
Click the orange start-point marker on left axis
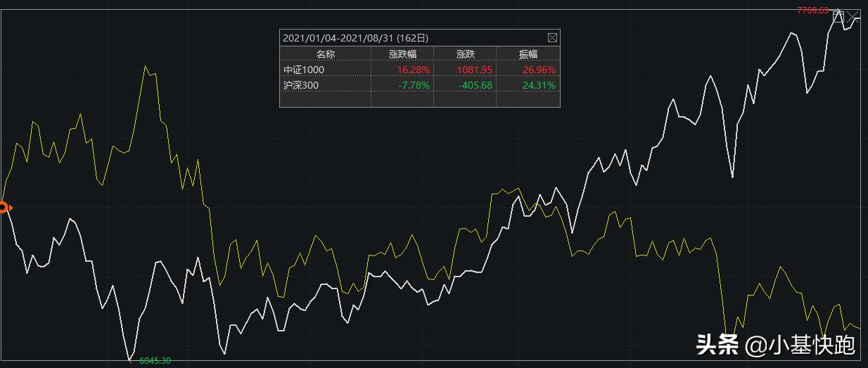pyautogui.click(x=4, y=208)
